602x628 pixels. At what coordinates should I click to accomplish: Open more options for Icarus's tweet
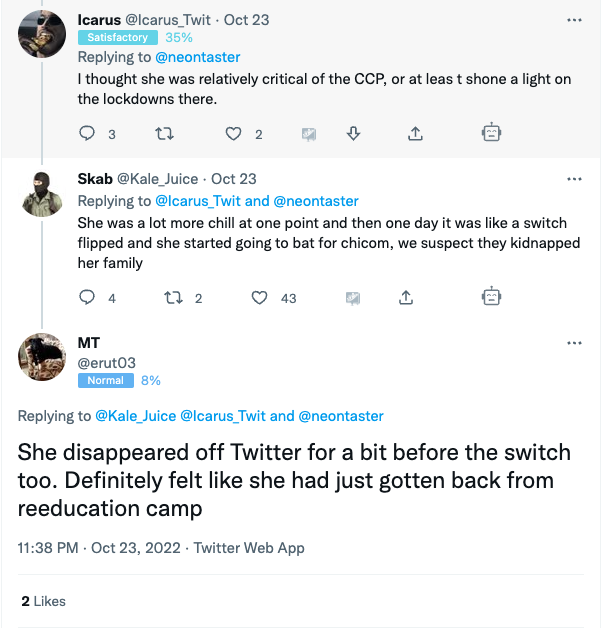point(574,20)
